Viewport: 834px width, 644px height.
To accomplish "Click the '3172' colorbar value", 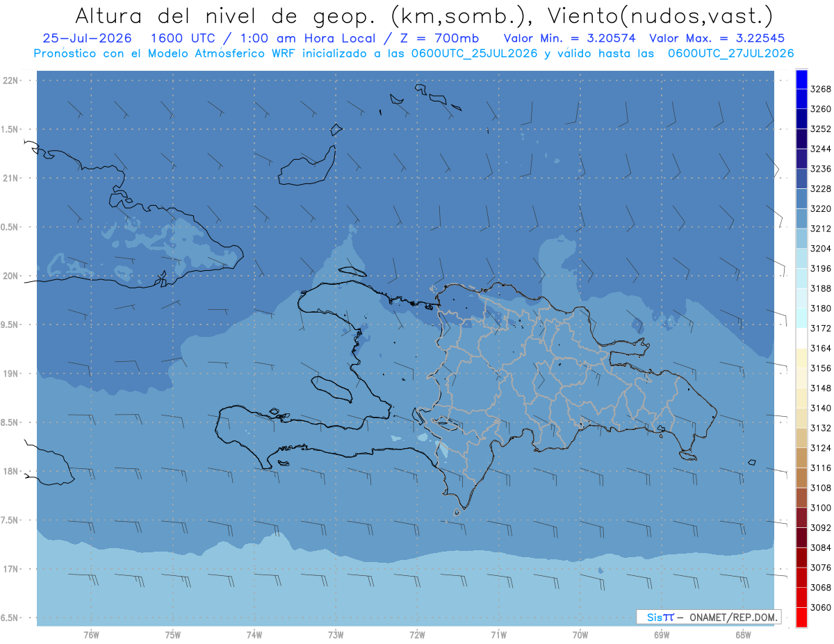I will (x=821, y=328).
